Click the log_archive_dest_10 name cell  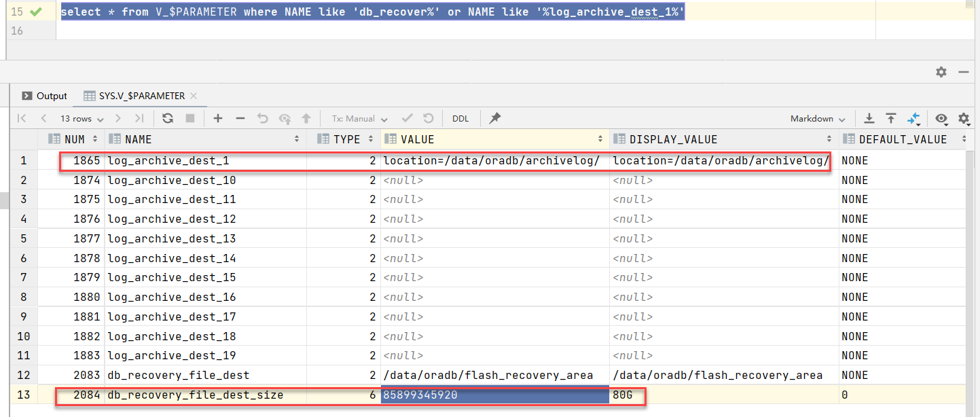pos(205,180)
